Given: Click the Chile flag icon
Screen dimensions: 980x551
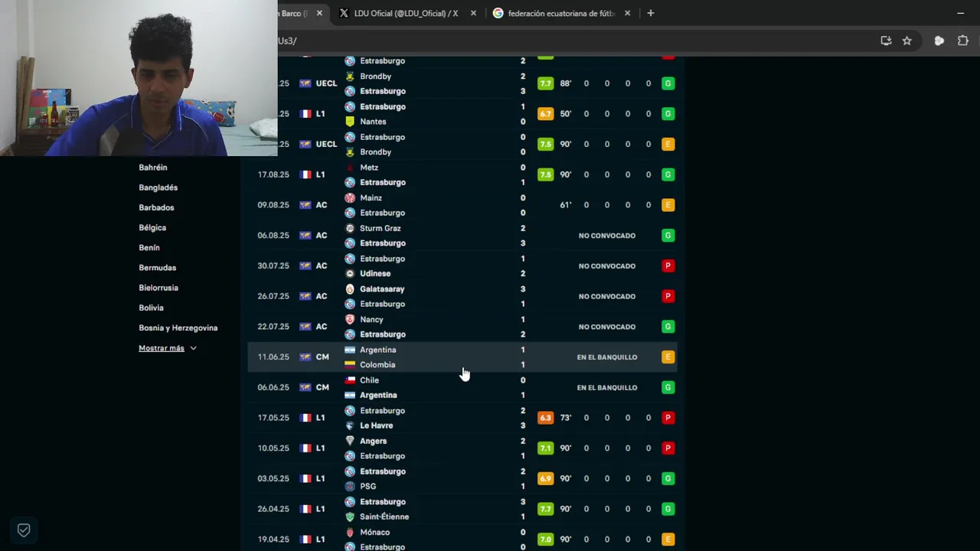Looking at the screenshot, I should point(350,380).
